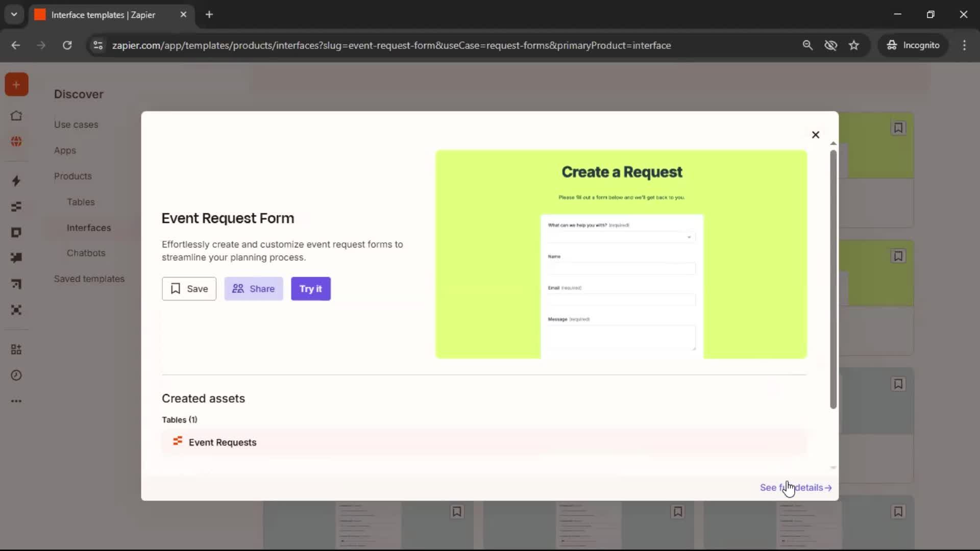Bookmark the first template card at top right

coord(898,128)
